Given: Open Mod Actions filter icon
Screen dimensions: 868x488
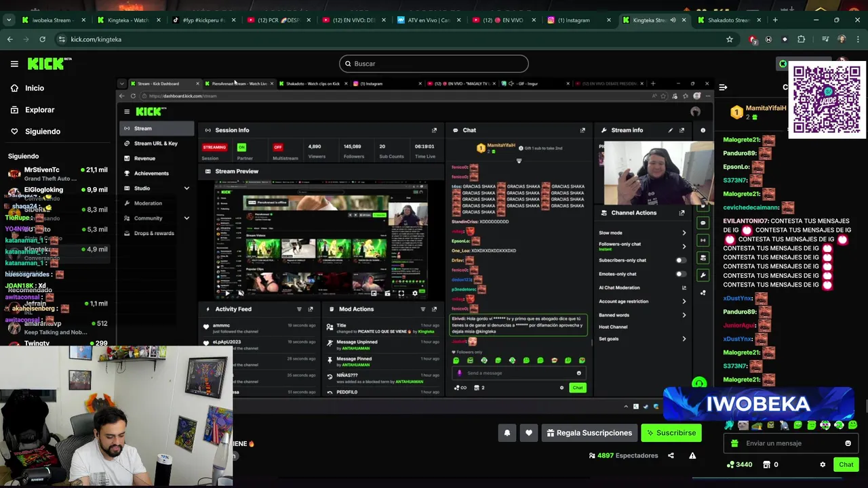Looking at the screenshot, I should (x=422, y=309).
